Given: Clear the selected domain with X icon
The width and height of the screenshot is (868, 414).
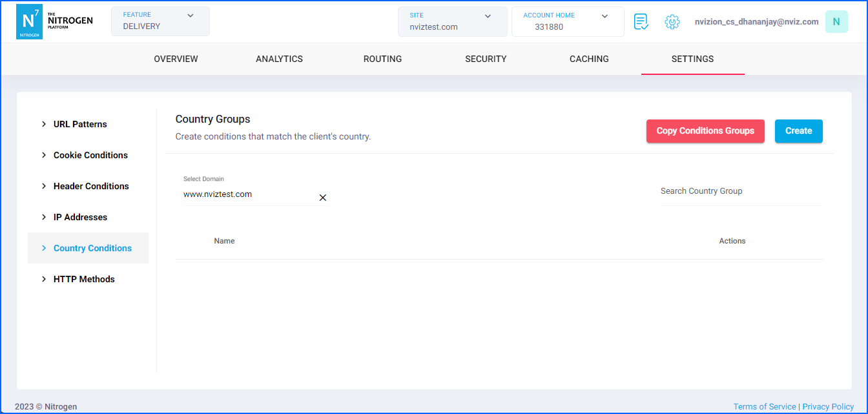Looking at the screenshot, I should click(323, 198).
